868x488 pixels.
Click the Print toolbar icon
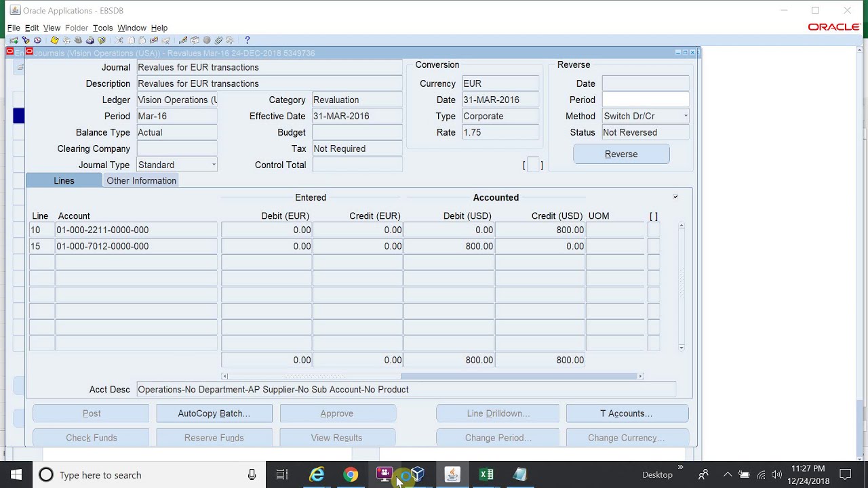coord(90,41)
